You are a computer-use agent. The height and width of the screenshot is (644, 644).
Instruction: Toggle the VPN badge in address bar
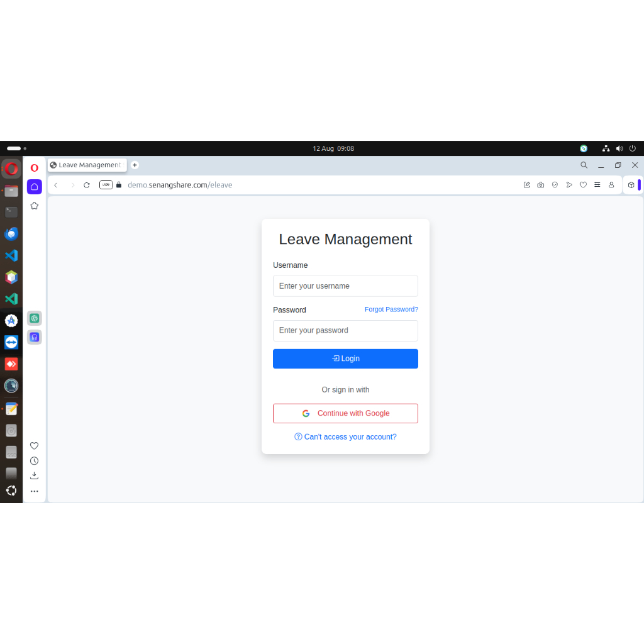point(106,185)
